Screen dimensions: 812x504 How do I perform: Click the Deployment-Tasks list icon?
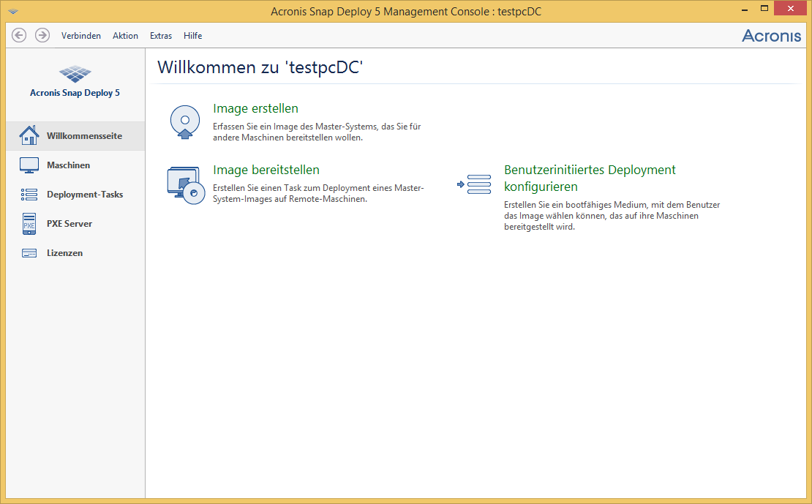(x=29, y=195)
